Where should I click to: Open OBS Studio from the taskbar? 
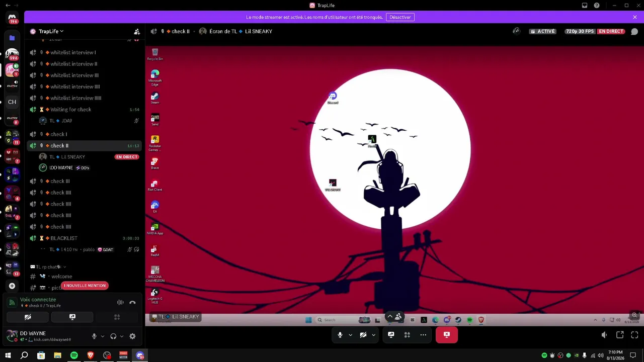tap(107, 355)
